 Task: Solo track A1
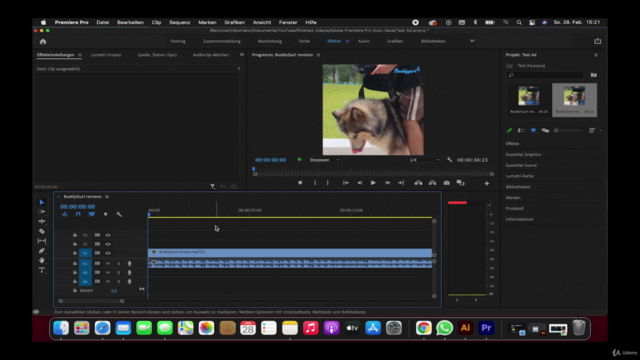119,264
